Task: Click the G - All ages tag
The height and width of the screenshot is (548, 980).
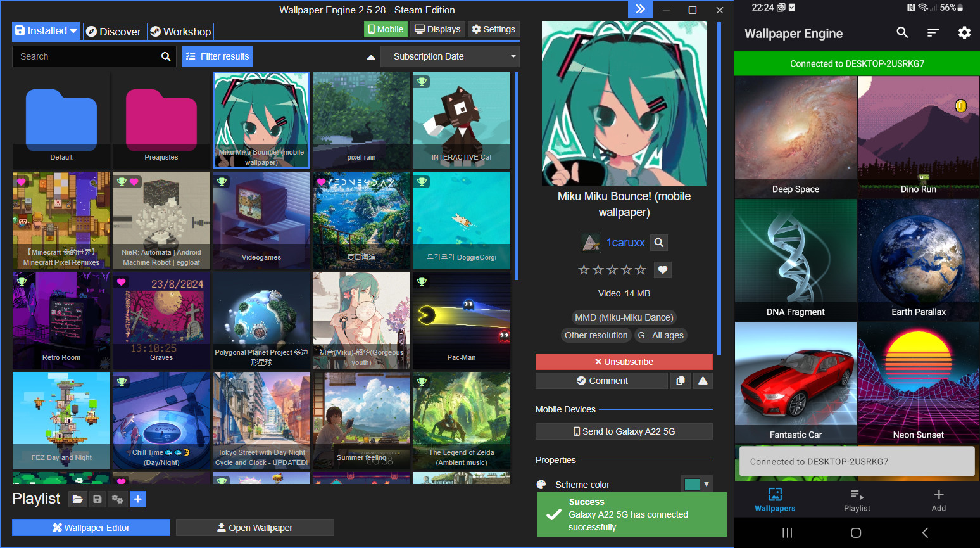Action: pos(661,335)
